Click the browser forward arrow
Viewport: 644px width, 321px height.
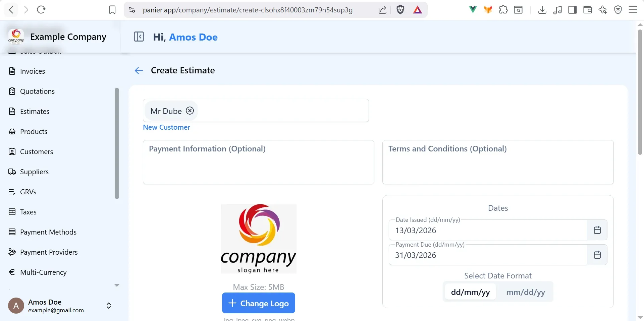coord(26,10)
